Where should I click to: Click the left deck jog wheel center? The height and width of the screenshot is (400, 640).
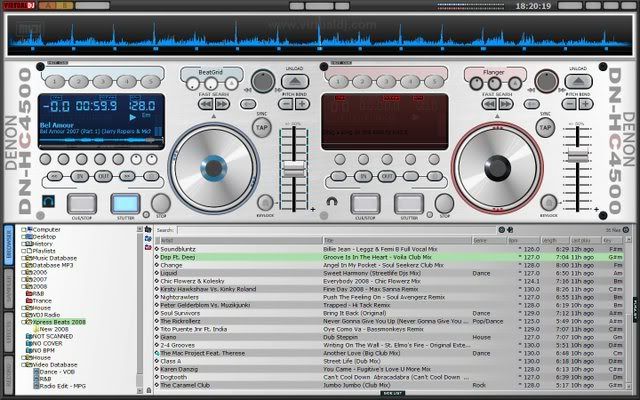tap(213, 168)
